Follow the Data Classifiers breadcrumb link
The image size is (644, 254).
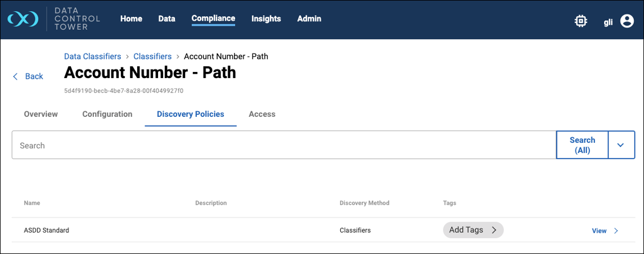tap(93, 56)
